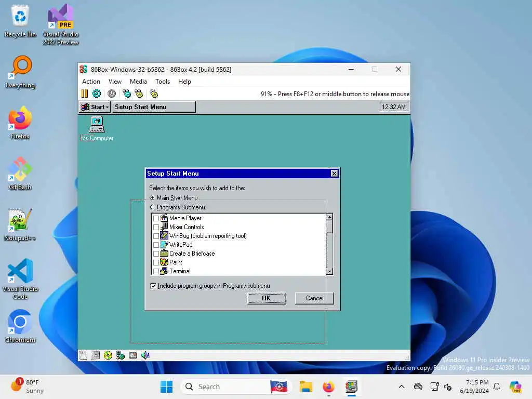This screenshot has height=399, width=532.
Task: Select the My Computer desktop icon
Action: pos(97,129)
